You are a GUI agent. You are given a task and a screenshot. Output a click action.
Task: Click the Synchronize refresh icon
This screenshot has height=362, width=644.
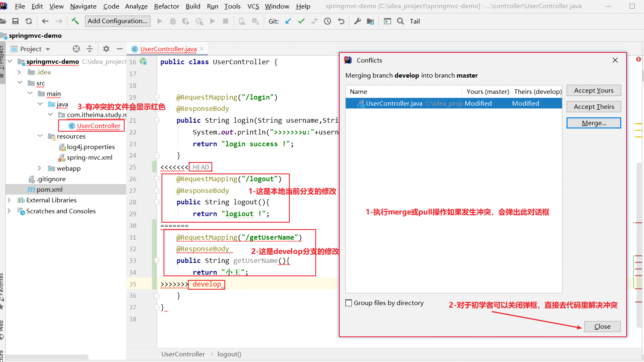(29, 21)
